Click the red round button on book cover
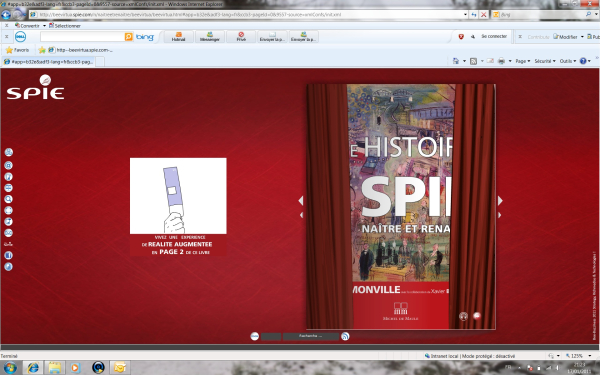The image size is (600, 375). [x=477, y=316]
